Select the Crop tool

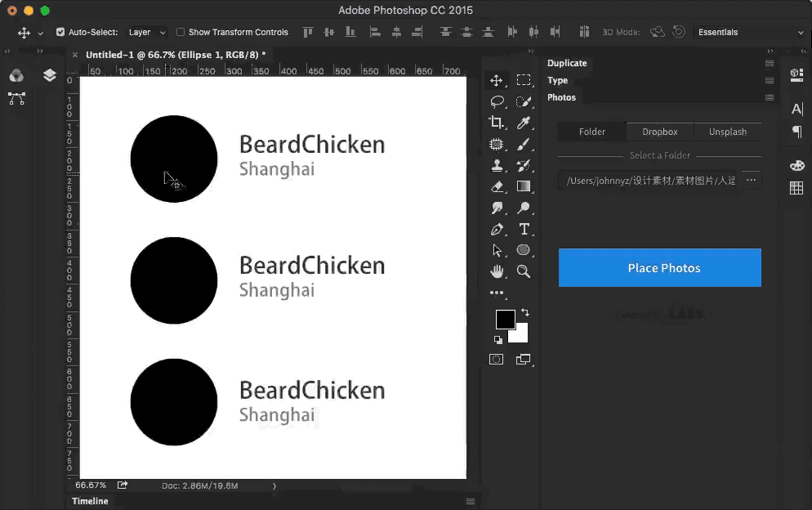click(x=496, y=123)
